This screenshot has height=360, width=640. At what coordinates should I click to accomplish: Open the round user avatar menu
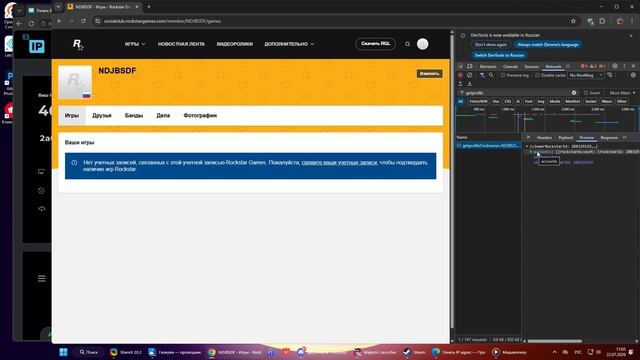(x=422, y=44)
